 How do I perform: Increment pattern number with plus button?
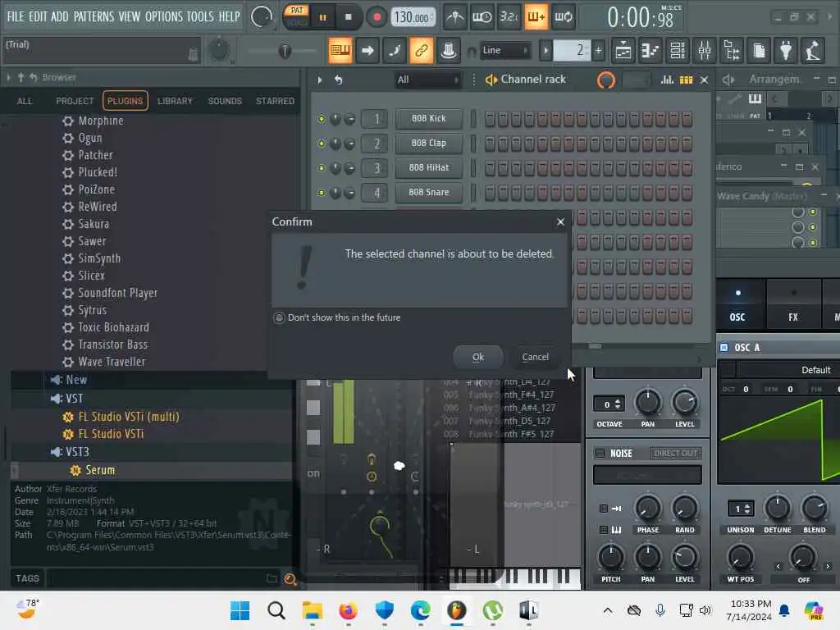[x=598, y=50]
